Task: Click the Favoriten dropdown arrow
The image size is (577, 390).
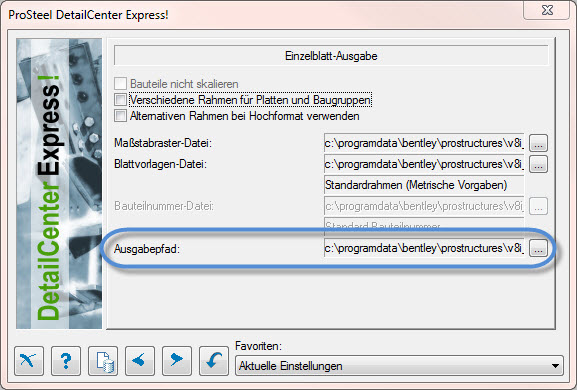Action: point(555,366)
